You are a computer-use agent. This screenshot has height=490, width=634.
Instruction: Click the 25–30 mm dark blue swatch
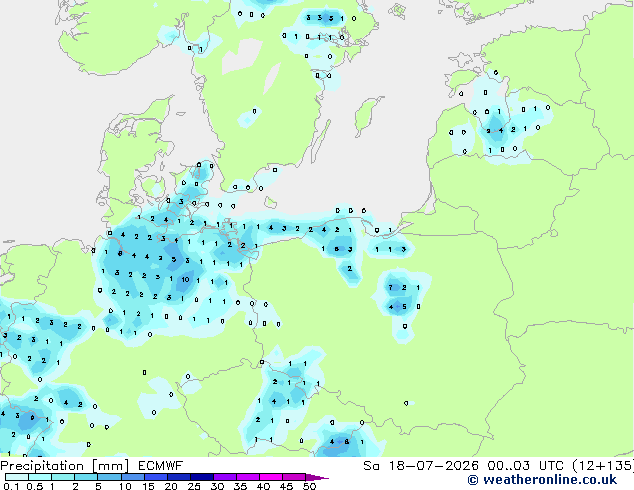pos(201,477)
